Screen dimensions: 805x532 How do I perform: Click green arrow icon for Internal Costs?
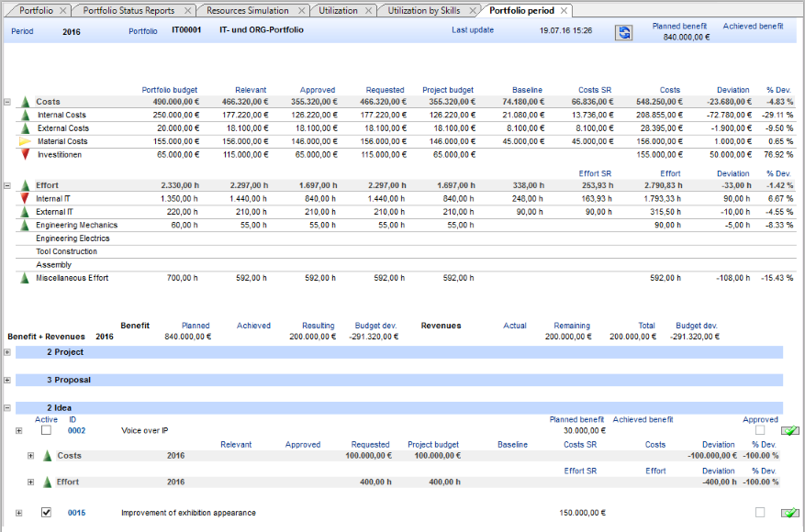pyautogui.click(x=25, y=115)
